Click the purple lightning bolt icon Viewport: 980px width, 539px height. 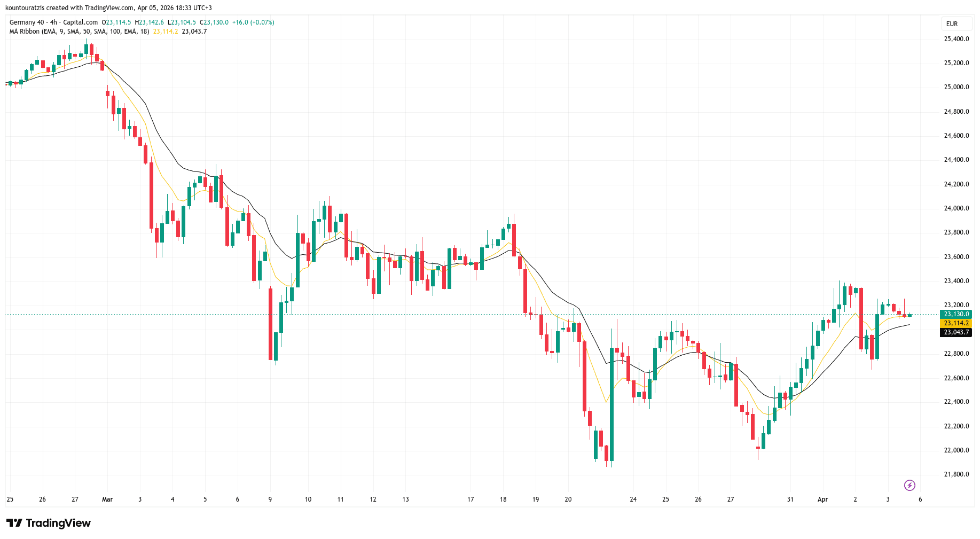click(x=910, y=485)
